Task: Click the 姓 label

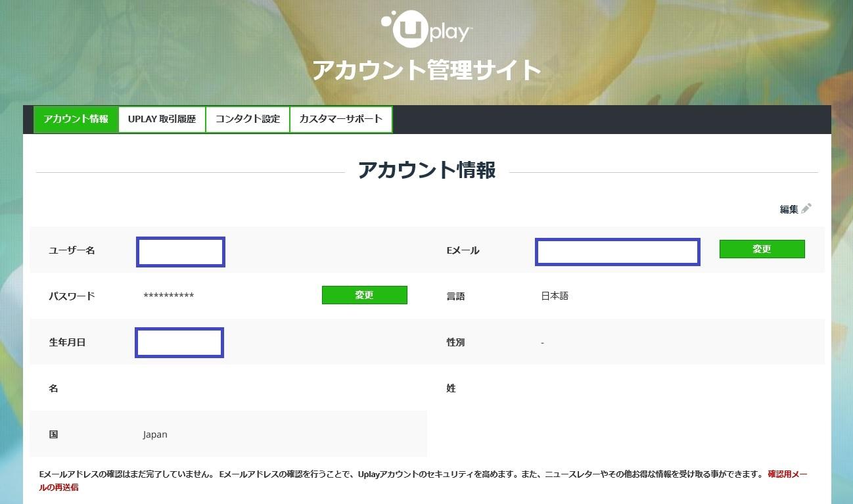Action: click(x=451, y=388)
